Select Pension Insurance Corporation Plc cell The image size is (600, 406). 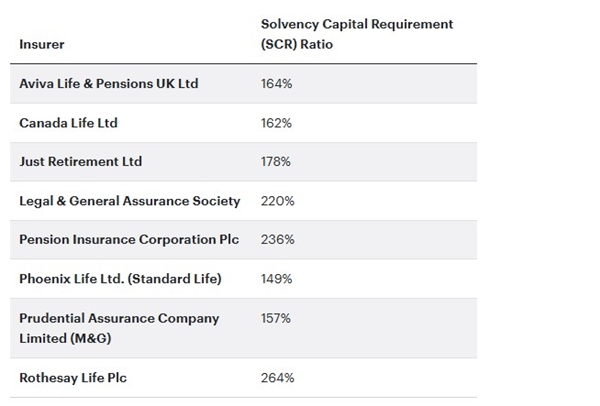point(124,240)
